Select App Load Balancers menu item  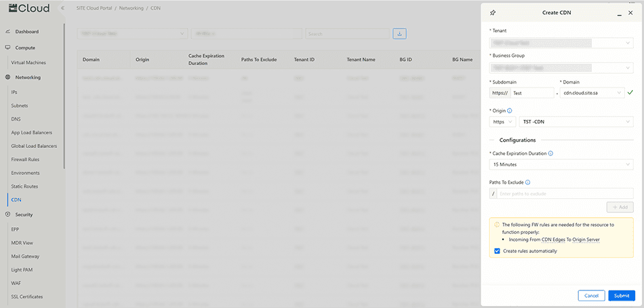tap(31, 132)
